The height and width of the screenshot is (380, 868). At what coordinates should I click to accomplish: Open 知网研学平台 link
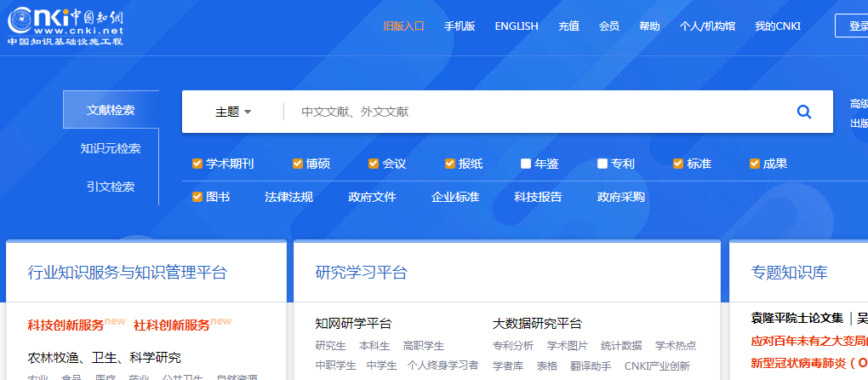coord(353,324)
